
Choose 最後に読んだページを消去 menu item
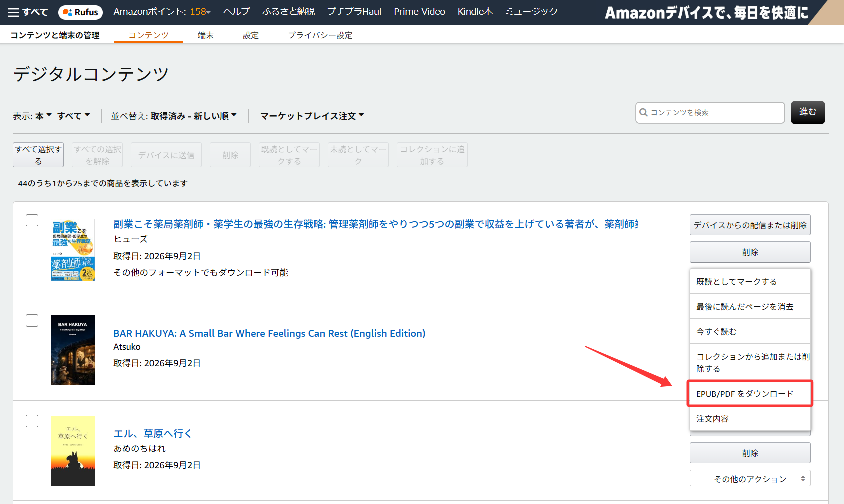pyautogui.click(x=750, y=306)
